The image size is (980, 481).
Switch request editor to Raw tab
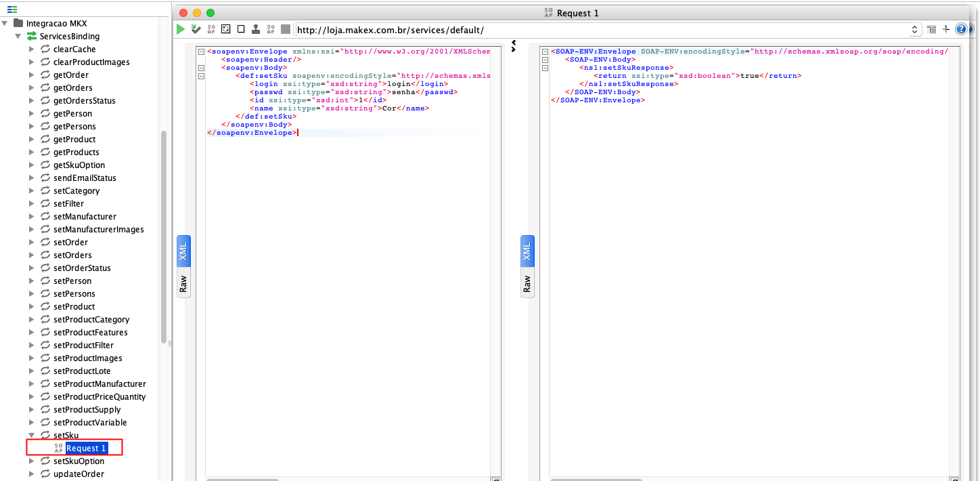point(183,283)
